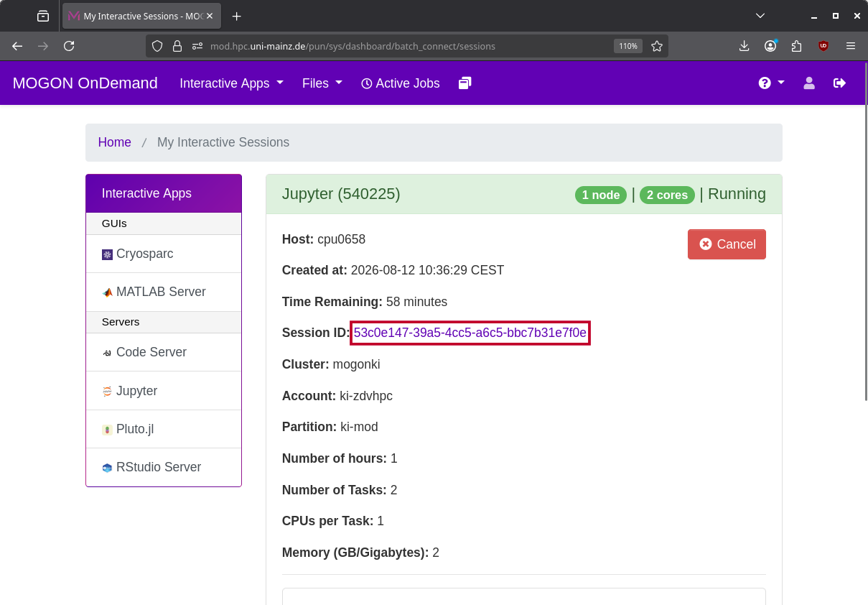This screenshot has width=868, height=605.
Task: Open site permissions icon in address bar
Action: tap(197, 46)
